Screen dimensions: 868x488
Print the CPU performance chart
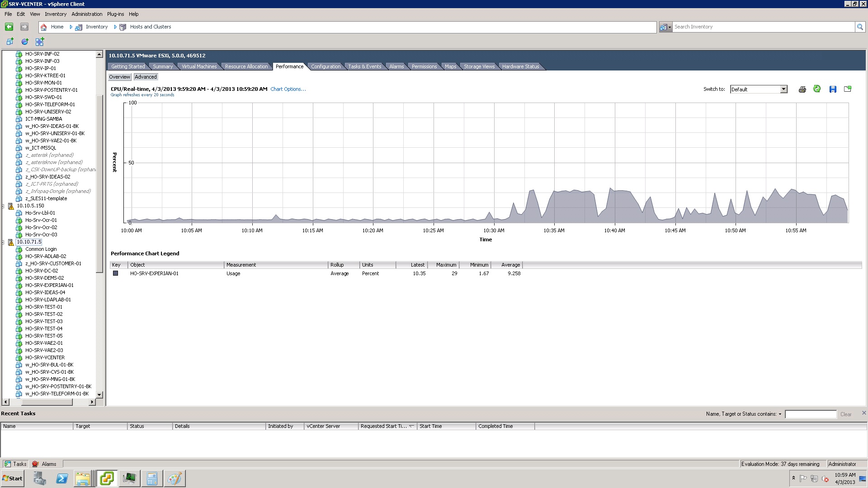802,89
